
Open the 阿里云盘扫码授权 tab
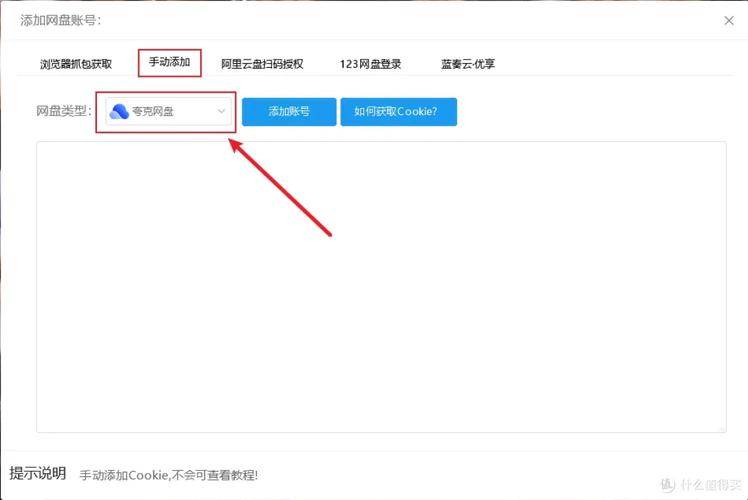click(262, 64)
